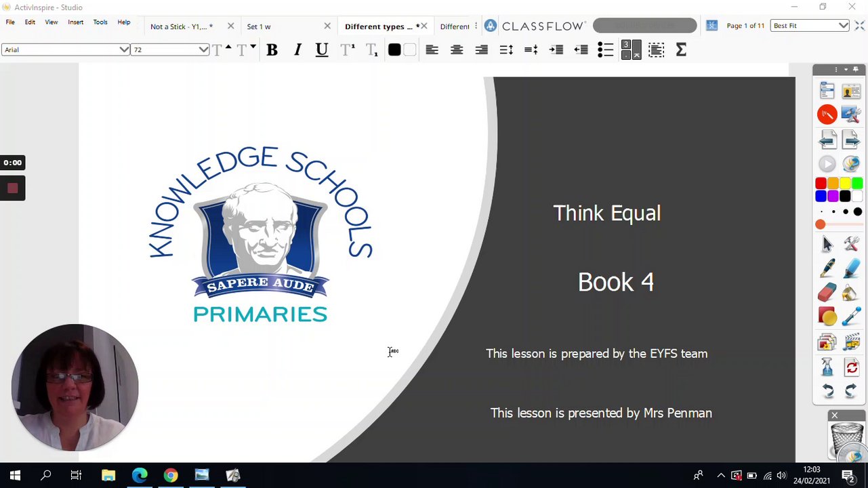Toggle underline text formatting
This screenshot has height=488, width=868.
[322, 50]
